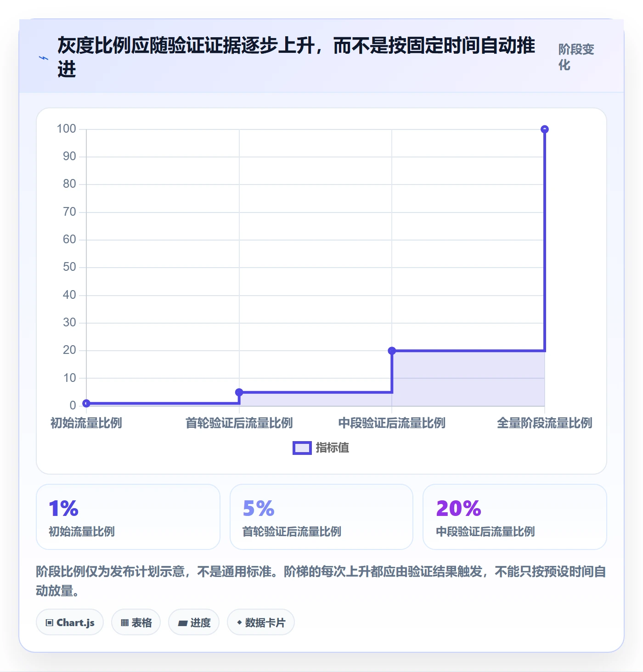Click the data point at 初始流量比例
This screenshot has width=643, height=672.
86,403
